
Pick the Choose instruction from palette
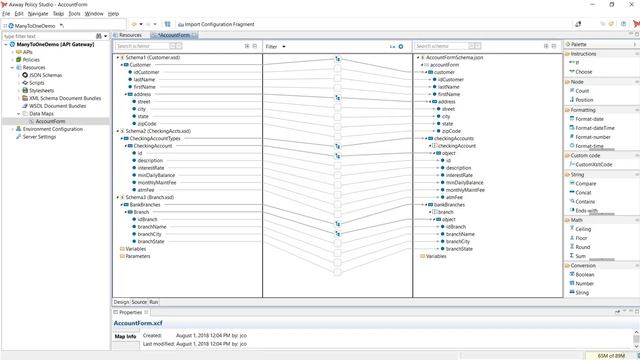(x=583, y=72)
